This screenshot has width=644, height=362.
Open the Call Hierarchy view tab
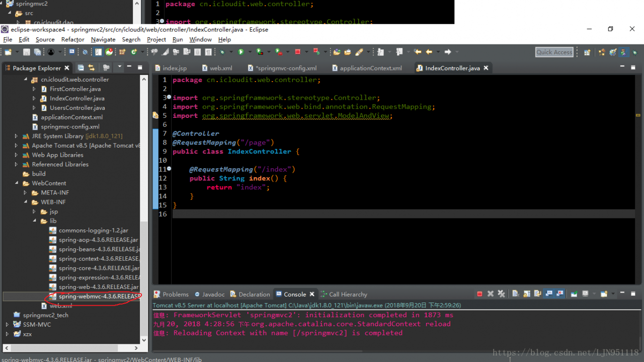coord(343,295)
